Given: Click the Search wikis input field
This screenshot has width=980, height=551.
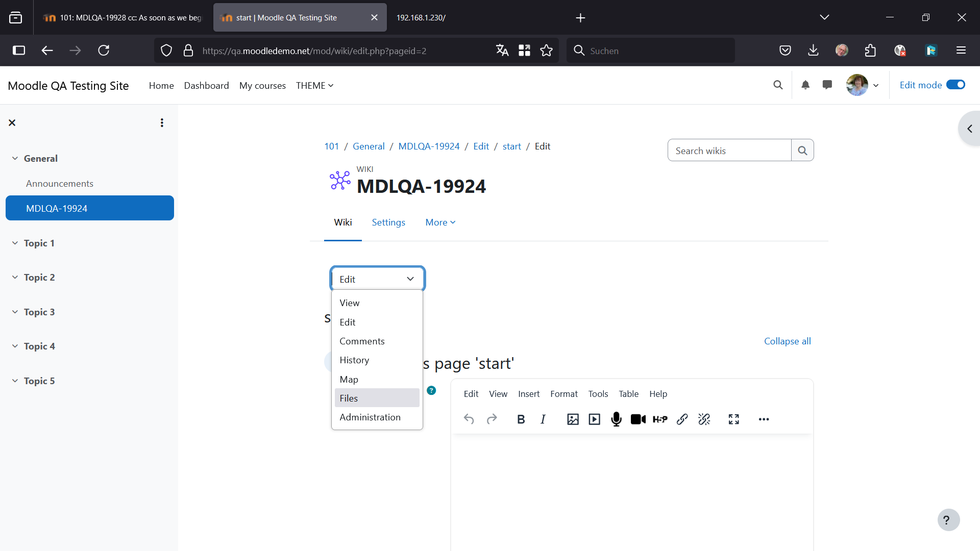Looking at the screenshot, I should (x=729, y=151).
